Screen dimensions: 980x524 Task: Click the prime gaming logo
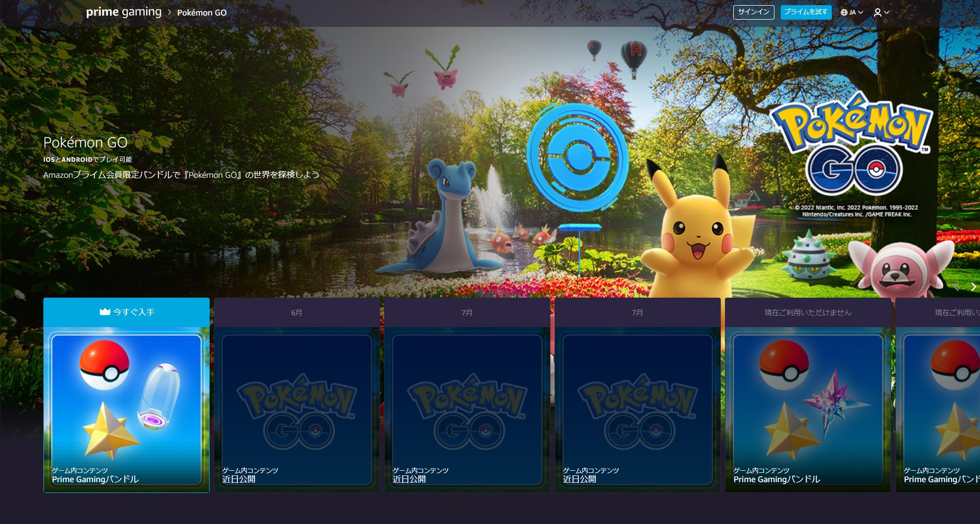click(123, 12)
